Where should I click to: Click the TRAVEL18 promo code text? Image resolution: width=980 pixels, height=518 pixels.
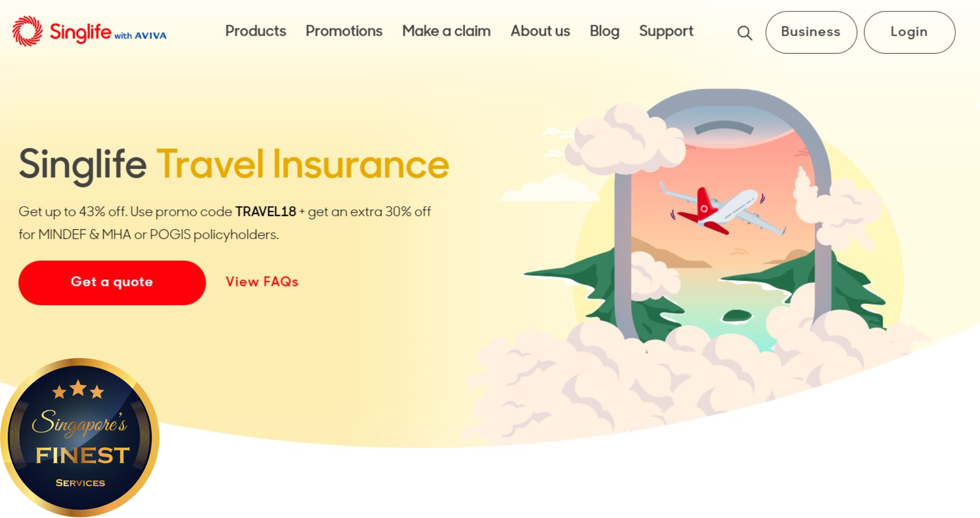266,212
